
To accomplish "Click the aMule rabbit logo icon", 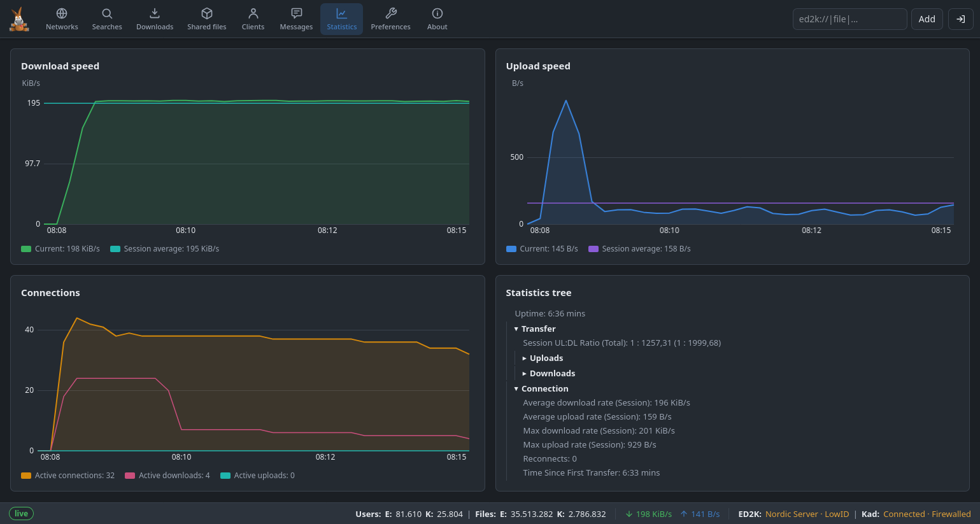I will [19, 19].
